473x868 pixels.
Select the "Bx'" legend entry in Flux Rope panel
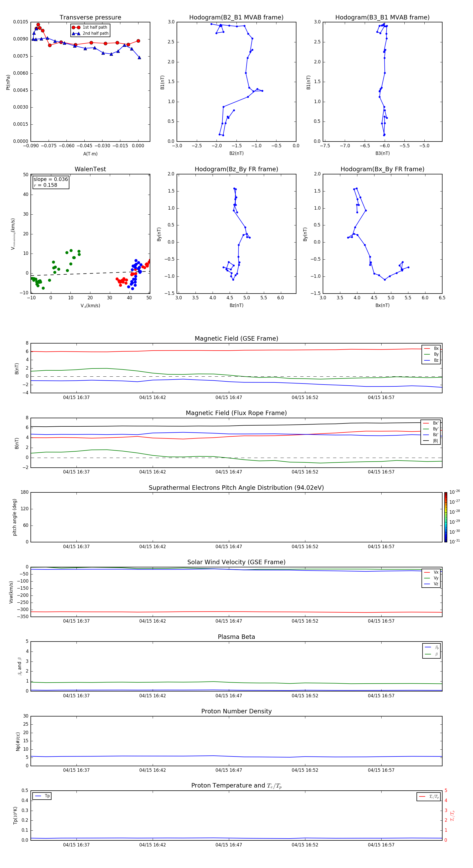pos(431,423)
